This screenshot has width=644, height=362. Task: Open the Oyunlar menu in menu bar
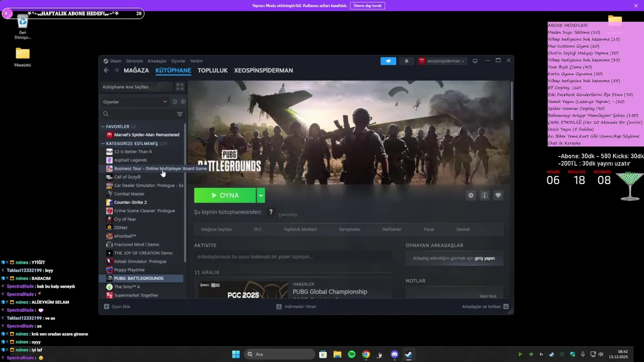tap(178, 61)
